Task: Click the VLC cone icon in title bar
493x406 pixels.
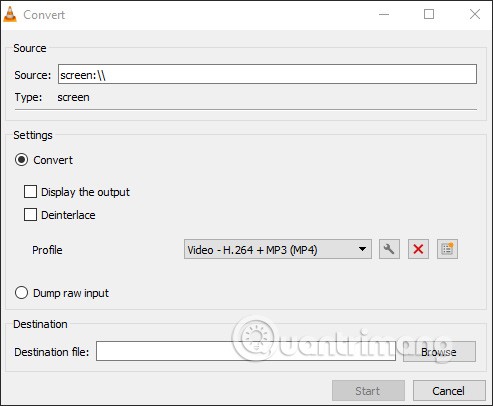Action: pyautogui.click(x=10, y=14)
